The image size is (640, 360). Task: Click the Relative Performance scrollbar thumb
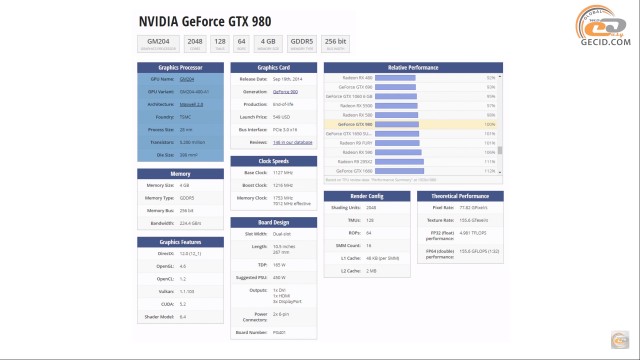pyautogui.click(x=500, y=150)
